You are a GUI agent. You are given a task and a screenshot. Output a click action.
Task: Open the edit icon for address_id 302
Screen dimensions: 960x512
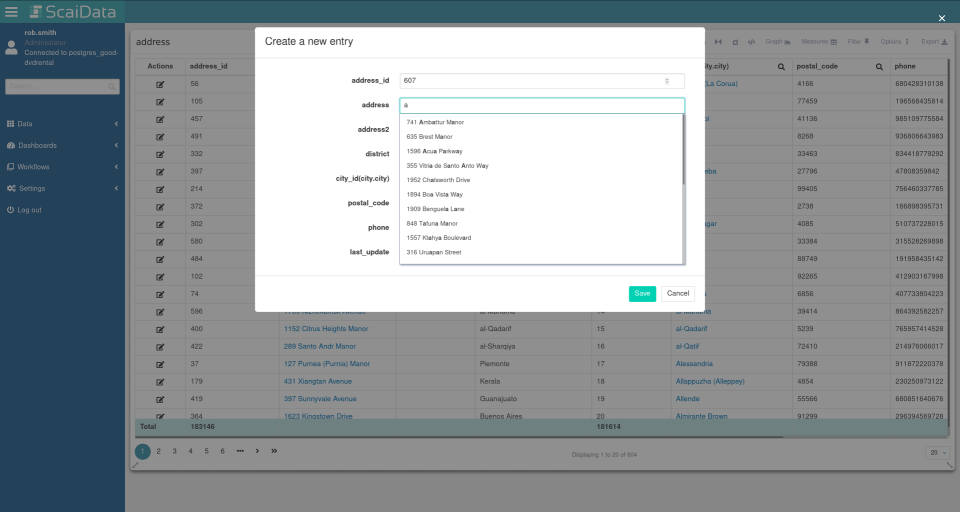click(x=160, y=224)
